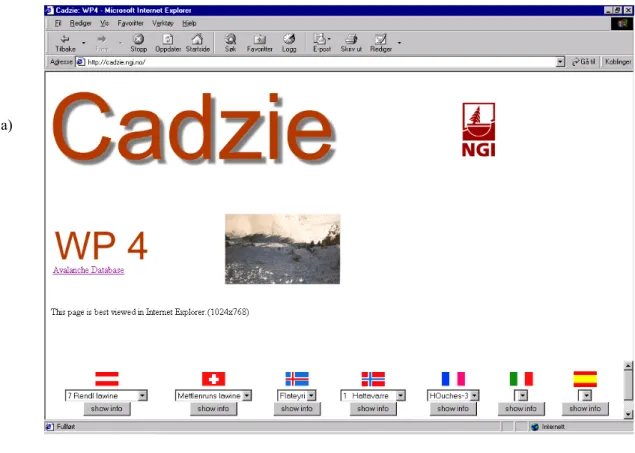Open dropdown arrow next to Redigér toolbar button
The width and height of the screenshot is (635, 453).
pos(399,43)
